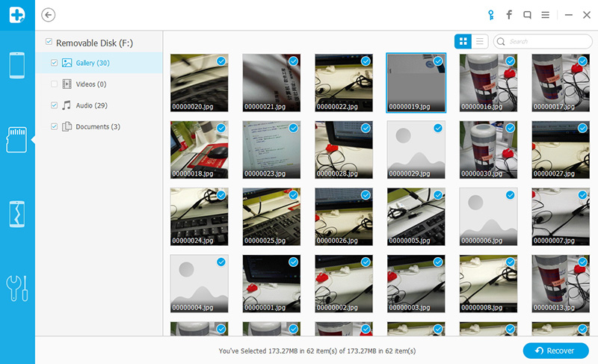Click the key register icon
The image size is (598, 364).
point(490,15)
